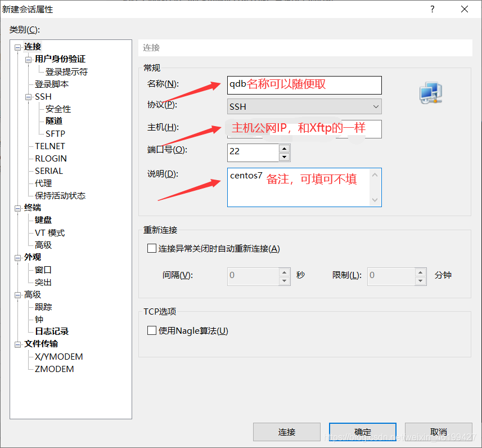Screen dimensions: 482x448
Task: Confirm with the 确定 button
Action: pos(362,432)
